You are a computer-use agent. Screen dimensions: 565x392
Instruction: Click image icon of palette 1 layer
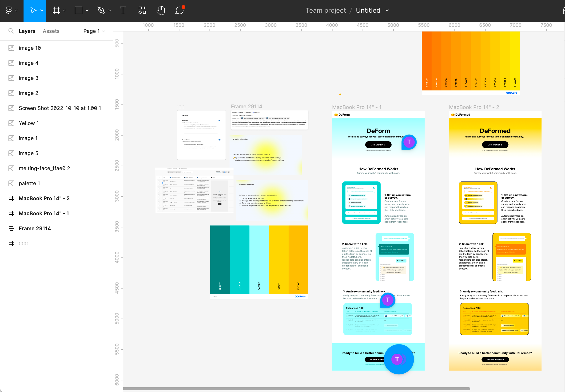coord(11,183)
